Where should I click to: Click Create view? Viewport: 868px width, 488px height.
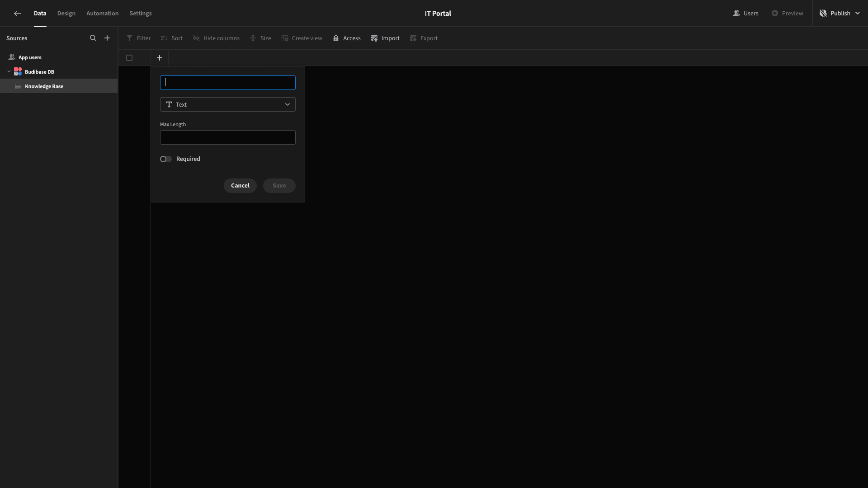click(302, 38)
